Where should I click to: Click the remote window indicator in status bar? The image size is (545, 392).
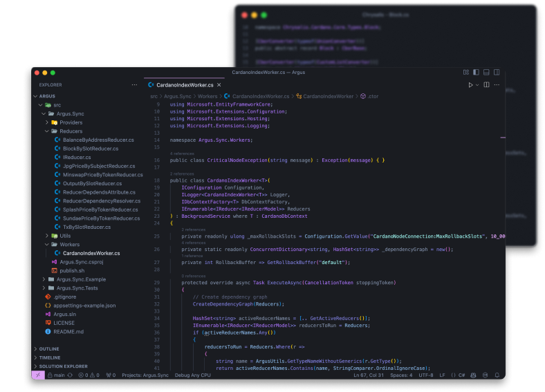pos(39,375)
